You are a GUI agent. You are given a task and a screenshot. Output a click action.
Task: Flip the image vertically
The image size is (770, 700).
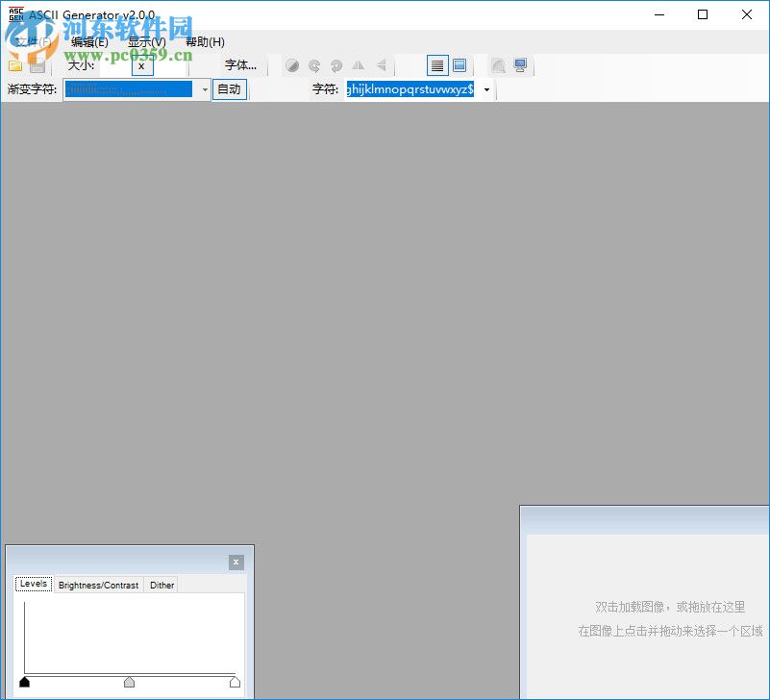point(379,65)
